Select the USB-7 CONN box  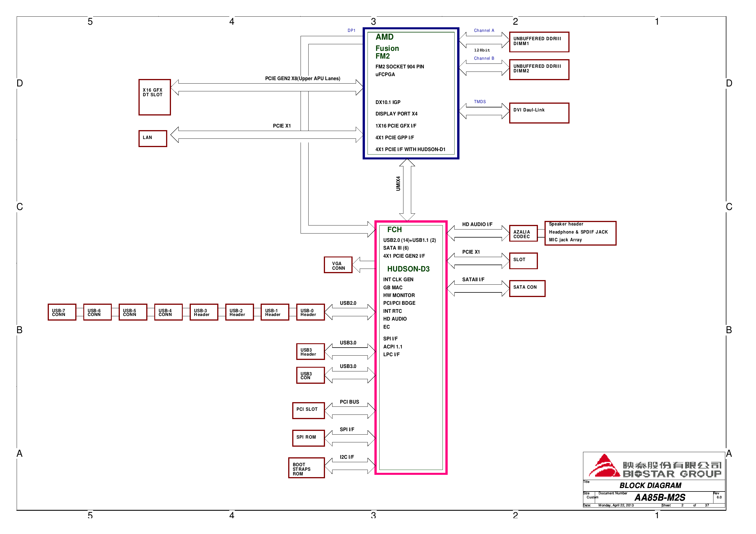62,312
